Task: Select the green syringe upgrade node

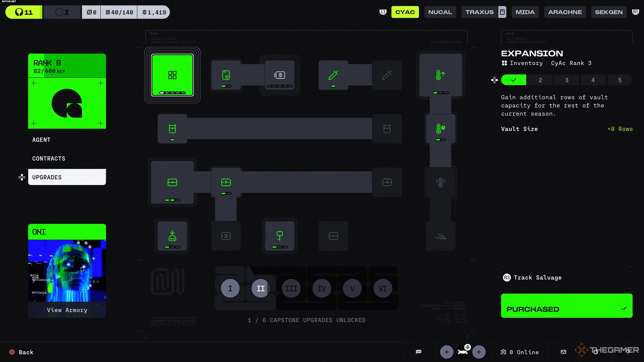Action: click(x=333, y=75)
